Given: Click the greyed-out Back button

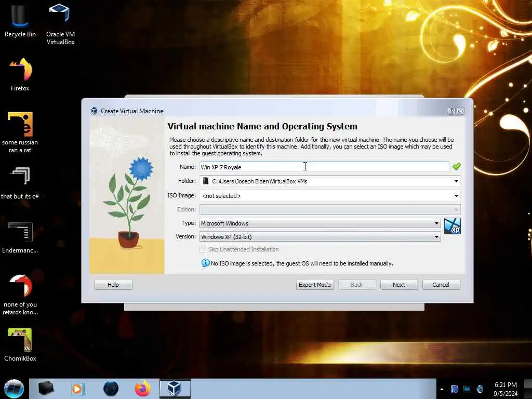Looking at the screenshot, I should tap(356, 285).
